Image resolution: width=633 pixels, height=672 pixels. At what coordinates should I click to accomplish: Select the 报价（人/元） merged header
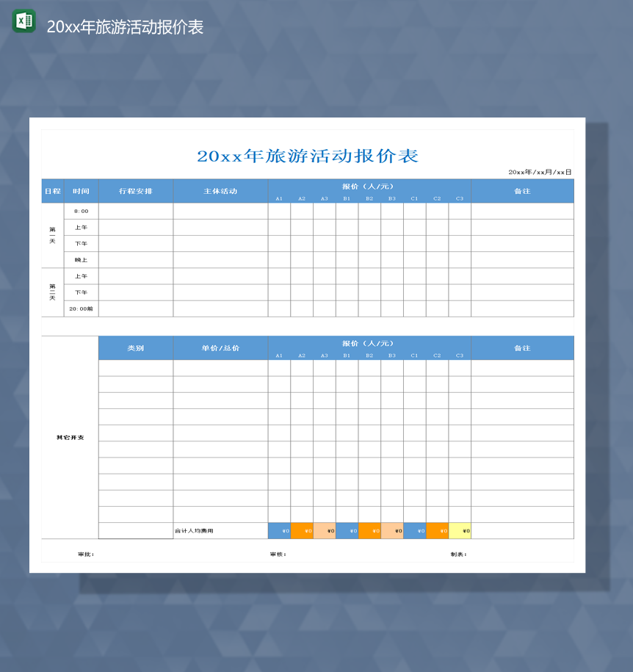(x=369, y=186)
